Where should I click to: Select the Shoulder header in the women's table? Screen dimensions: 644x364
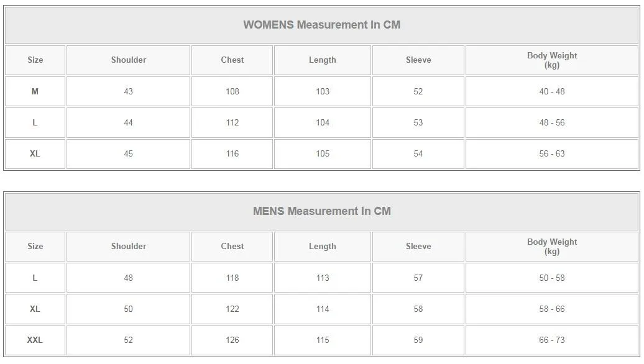pos(129,60)
